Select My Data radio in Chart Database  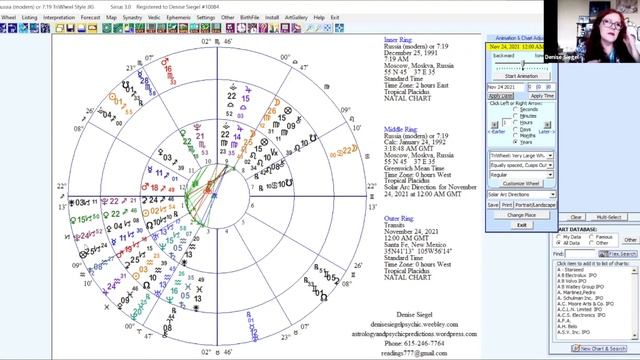(x=559, y=237)
